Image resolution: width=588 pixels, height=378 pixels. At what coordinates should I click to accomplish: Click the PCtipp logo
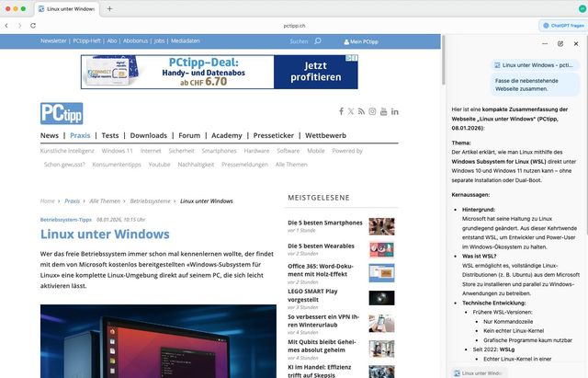pyautogui.click(x=62, y=113)
